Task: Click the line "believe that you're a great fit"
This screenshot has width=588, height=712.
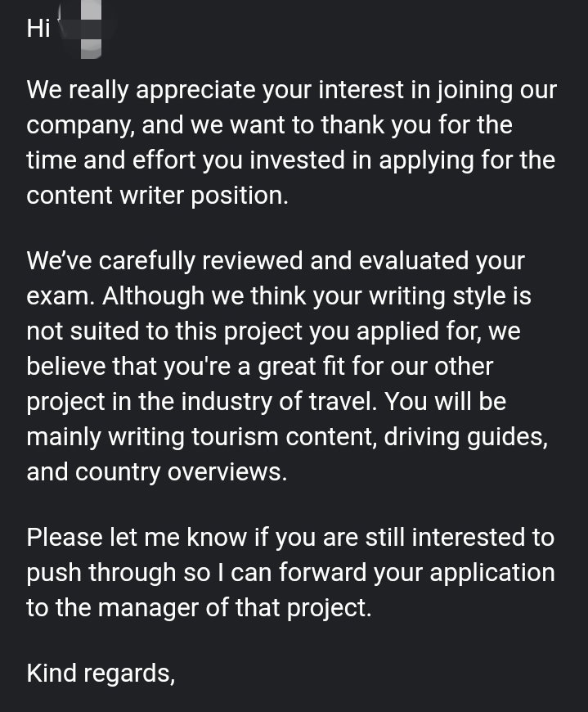Action: [x=259, y=367]
